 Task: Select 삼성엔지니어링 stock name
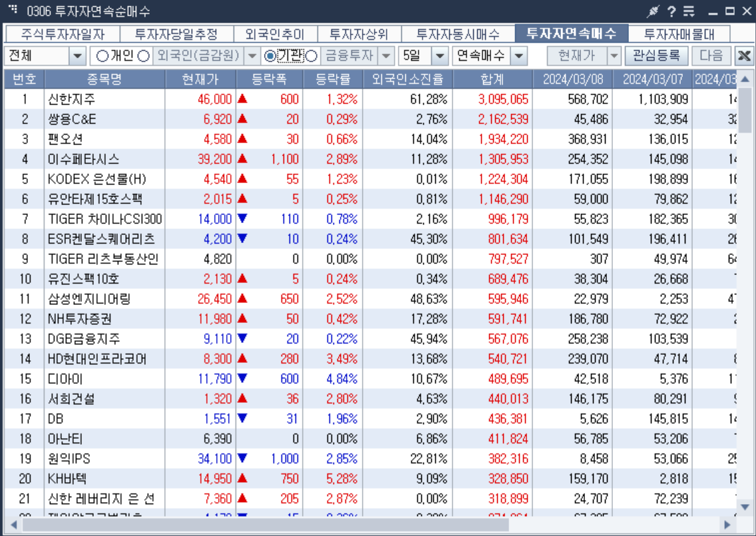[89, 299]
